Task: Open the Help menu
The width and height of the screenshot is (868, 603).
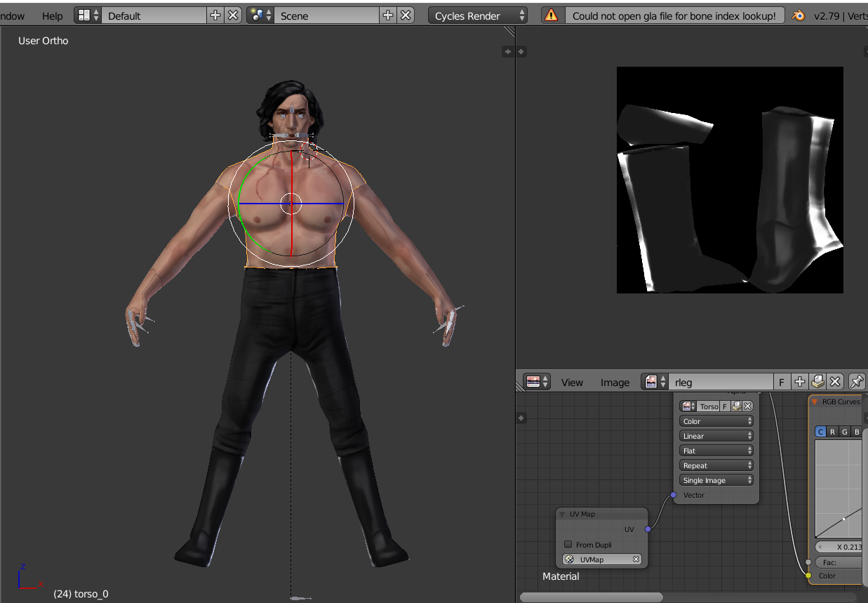Action: coord(52,15)
